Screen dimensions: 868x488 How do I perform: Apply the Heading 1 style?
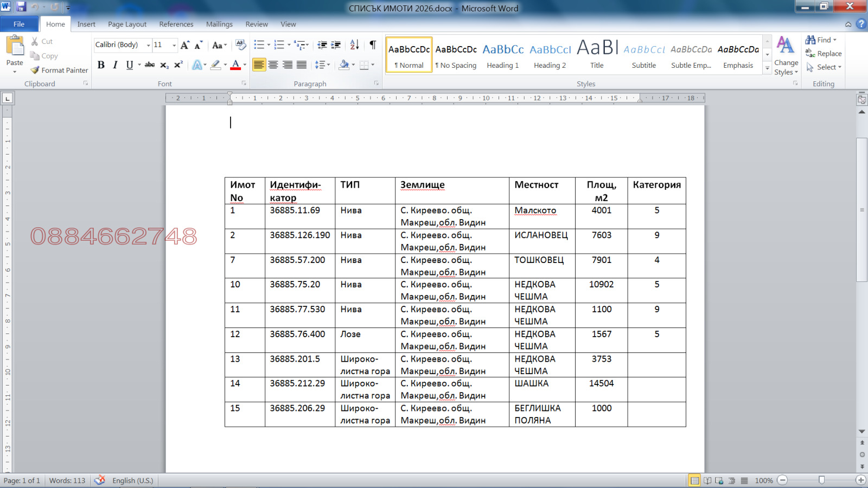[x=503, y=55]
